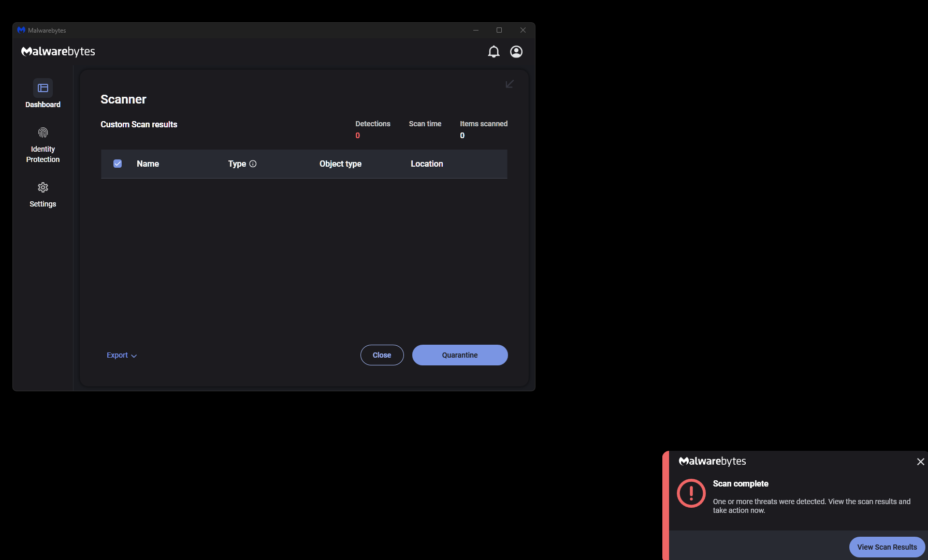Sort by the Location column header
Viewport: 928px width, 560px height.
point(427,164)
